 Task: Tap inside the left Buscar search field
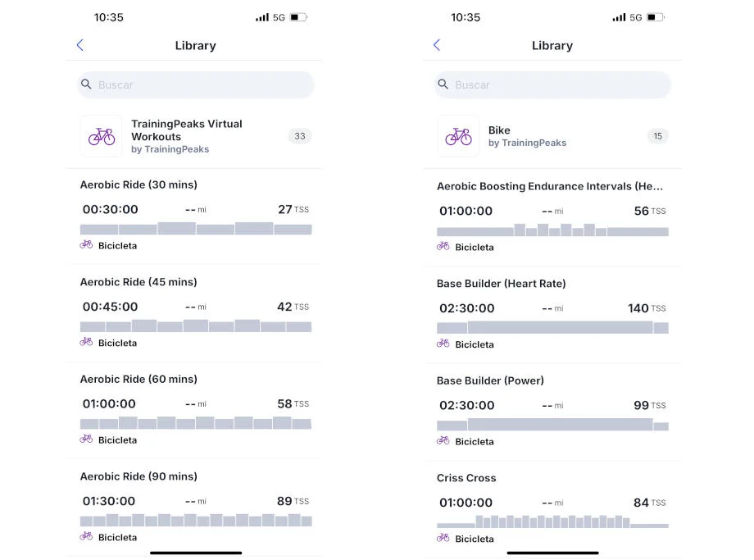pyautogui.click(x=195, y=84)
